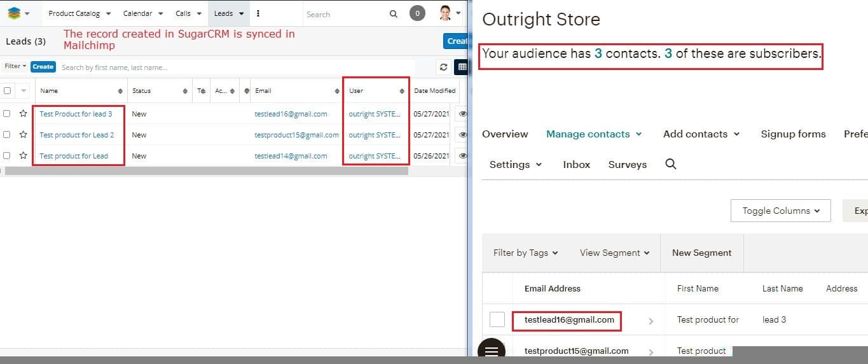Open the outright SYSTE... user of lead 3

pyautogui.click(x=375, y=114)
